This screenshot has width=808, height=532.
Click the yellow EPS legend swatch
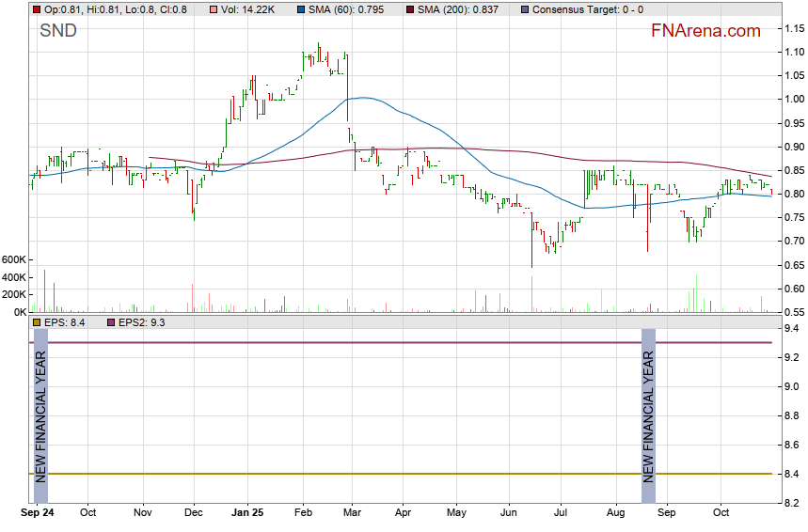click(37, 322)
